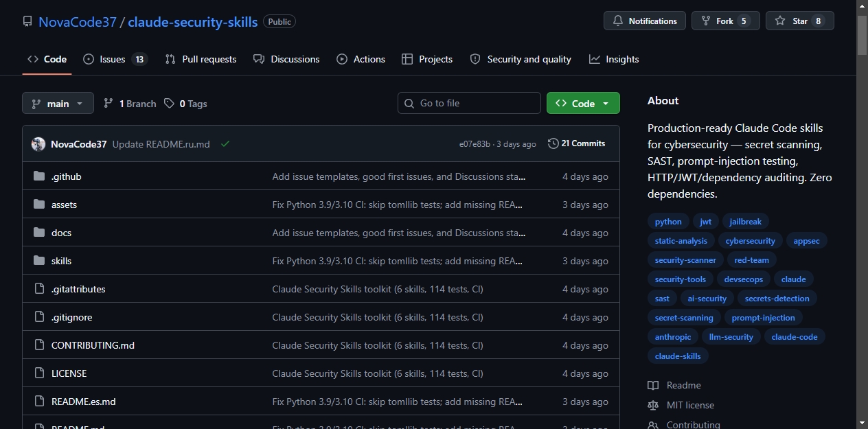The height and width of the screenshot is (429, 868).
Task: Click the scale icon beside MIT license
Action: [x=653, y=405]
